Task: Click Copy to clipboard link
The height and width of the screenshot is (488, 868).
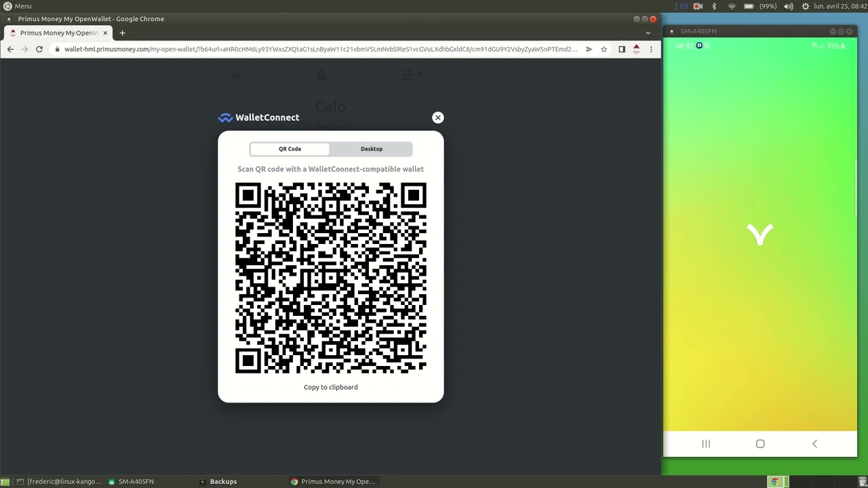Action: coord(331,387)
